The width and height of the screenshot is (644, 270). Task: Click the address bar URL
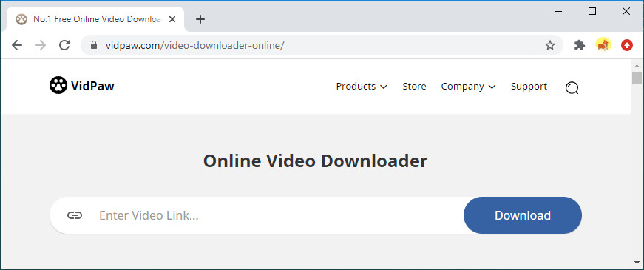click(194, 45)
